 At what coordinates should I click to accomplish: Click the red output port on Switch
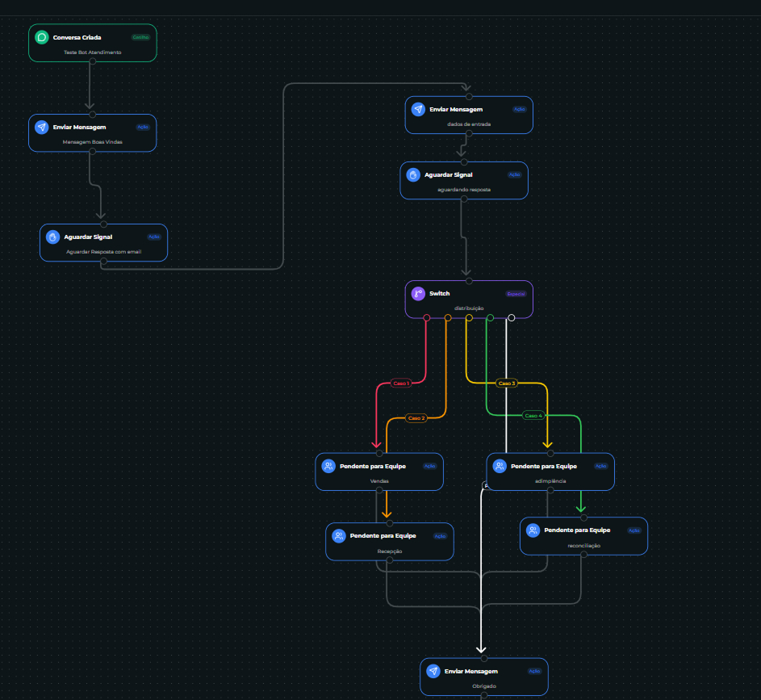click(x=427, y=318)
